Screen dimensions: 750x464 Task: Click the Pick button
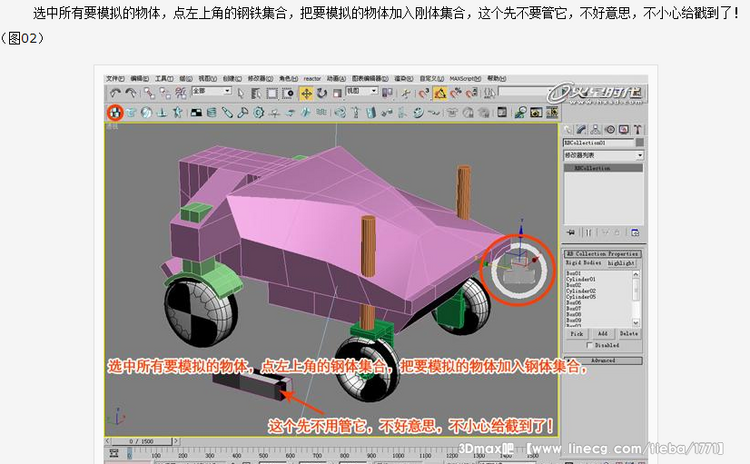(x=577, y=333)
